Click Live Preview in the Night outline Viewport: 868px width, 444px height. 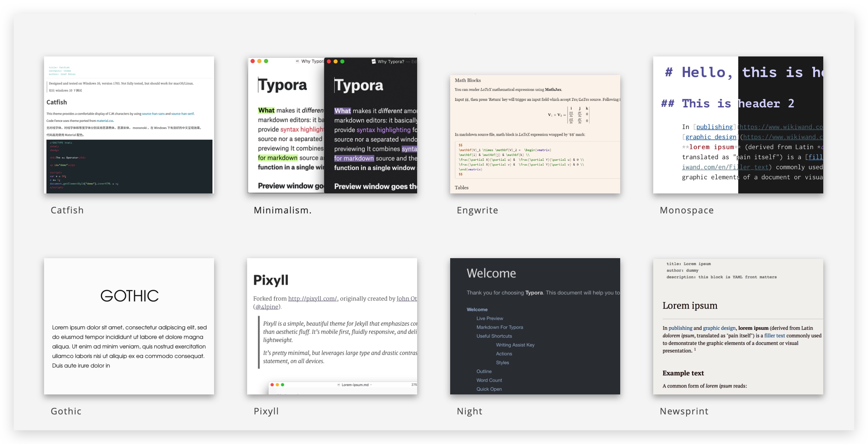click(x=489, y=318)
